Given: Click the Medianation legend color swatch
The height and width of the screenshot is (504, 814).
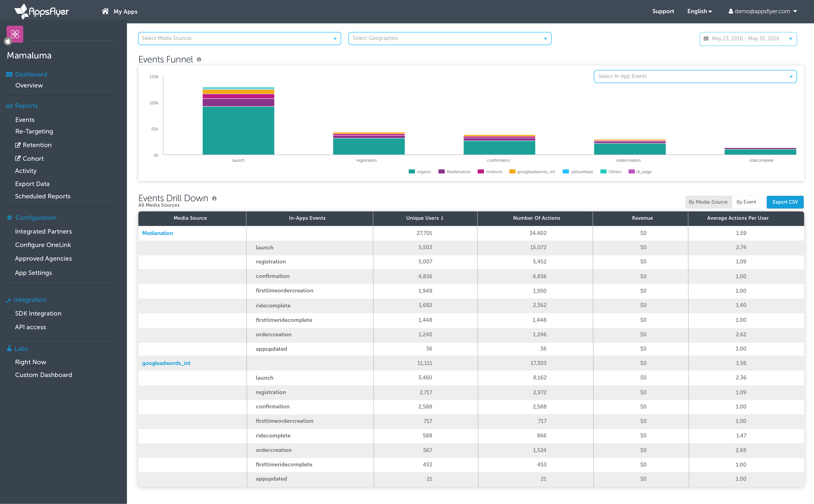Looking at the screenshot, I should point(441,172).
